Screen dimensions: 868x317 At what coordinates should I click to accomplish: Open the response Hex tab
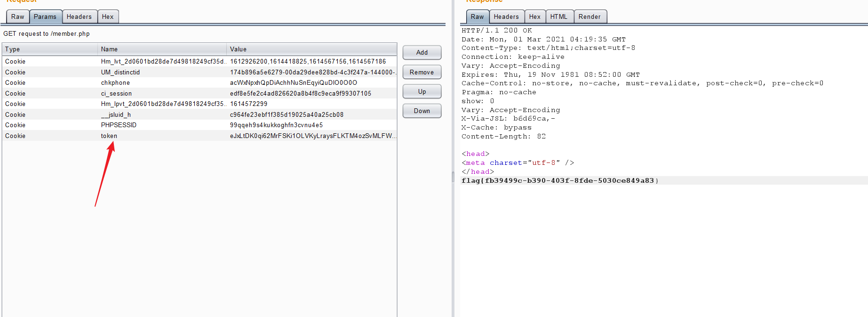click(x=535, y=17)
